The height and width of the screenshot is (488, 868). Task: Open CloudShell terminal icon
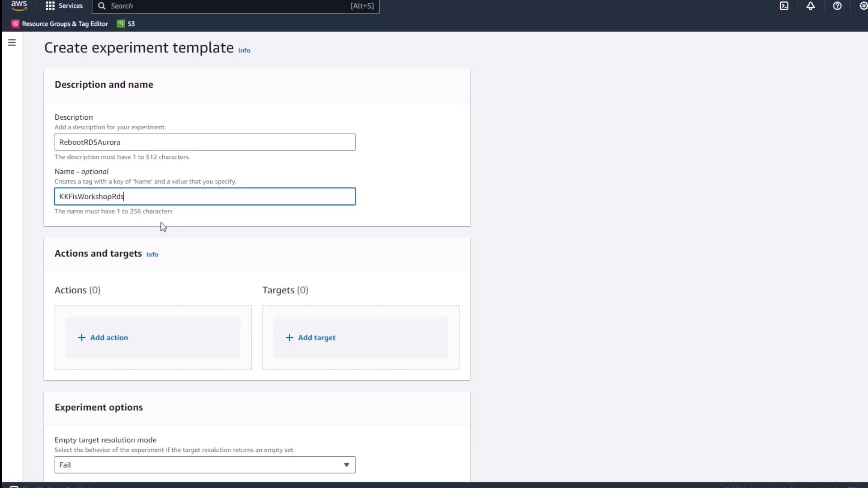pyautogui.click(x=784, y=6)
